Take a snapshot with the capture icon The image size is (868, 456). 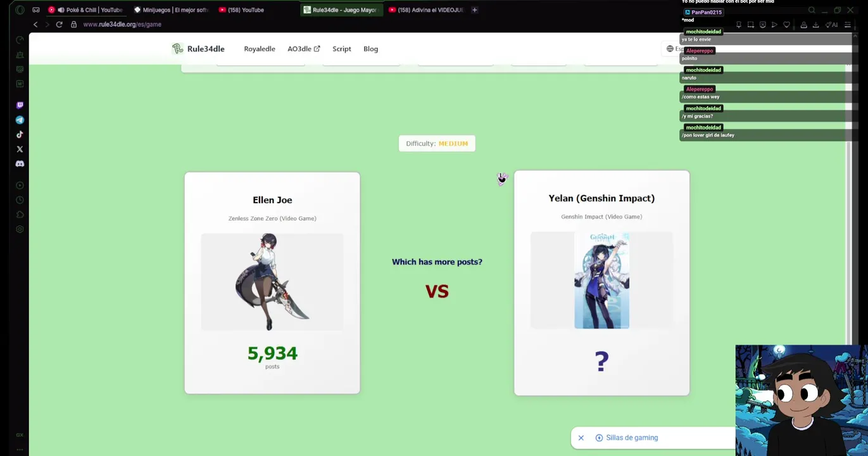[751, 25]
